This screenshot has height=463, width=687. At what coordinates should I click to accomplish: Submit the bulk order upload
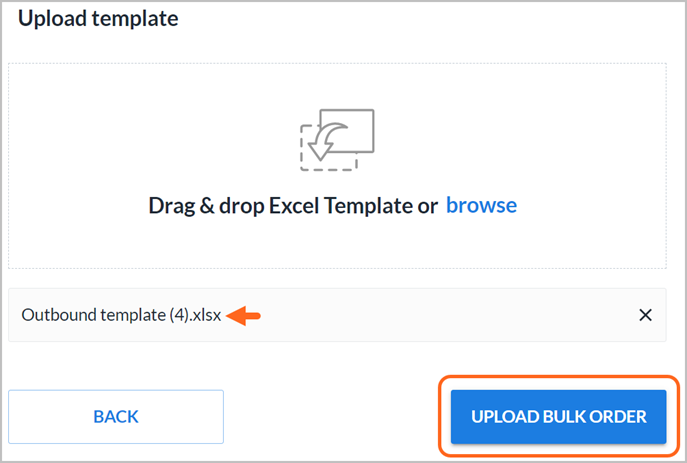click(559, 417)
